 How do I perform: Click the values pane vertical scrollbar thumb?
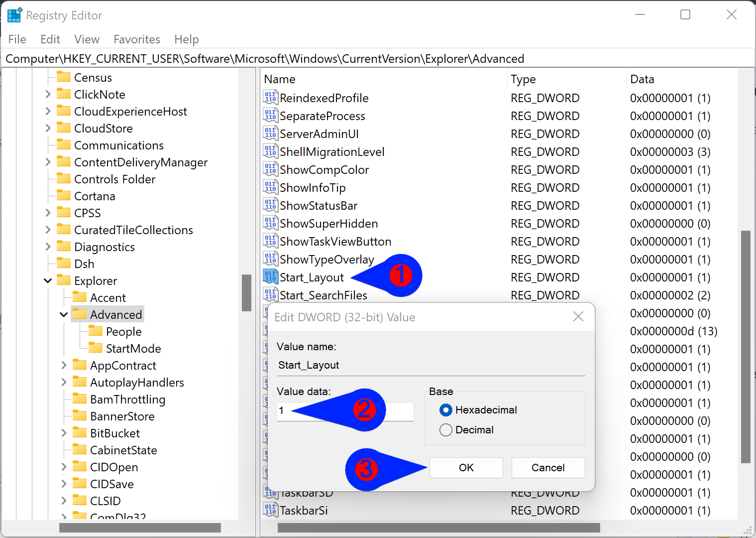point(746,347)
